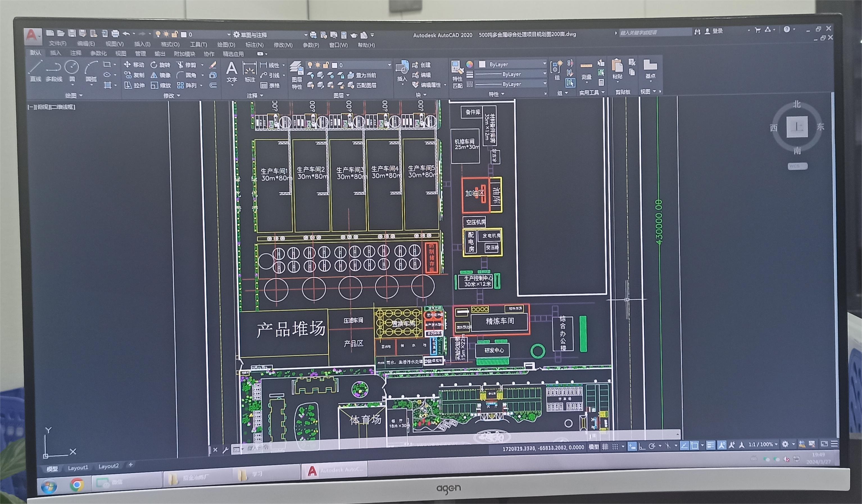
Task: Select the 圆弧 (Arc) tool
Action: (91, 71)
